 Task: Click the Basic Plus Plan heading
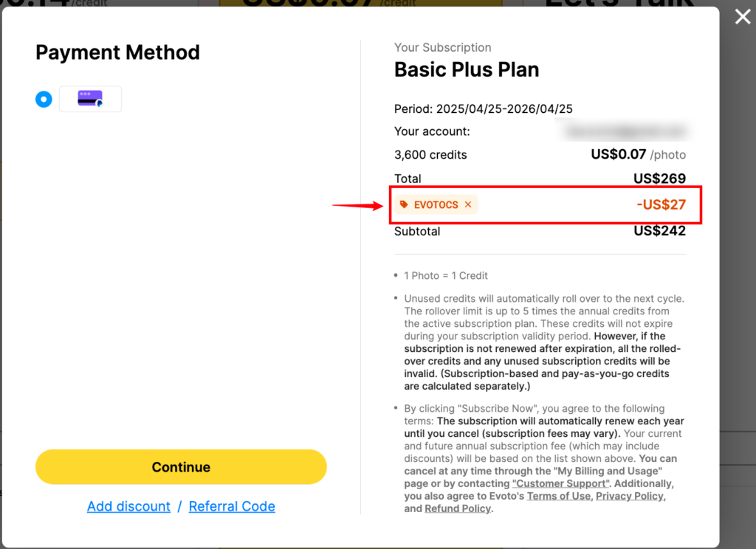click(x=467, y=69)
